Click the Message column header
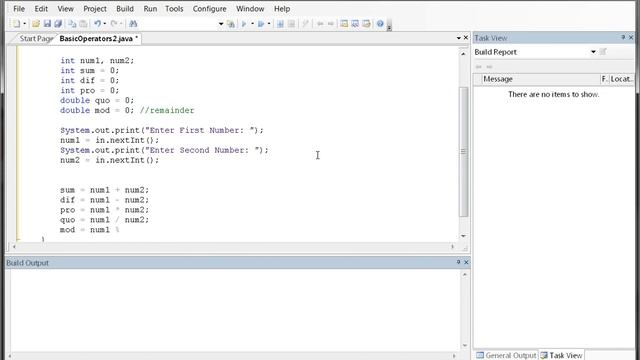Image resolution: width=640 pixels, height=360 pixels. [x=541, y=79]
